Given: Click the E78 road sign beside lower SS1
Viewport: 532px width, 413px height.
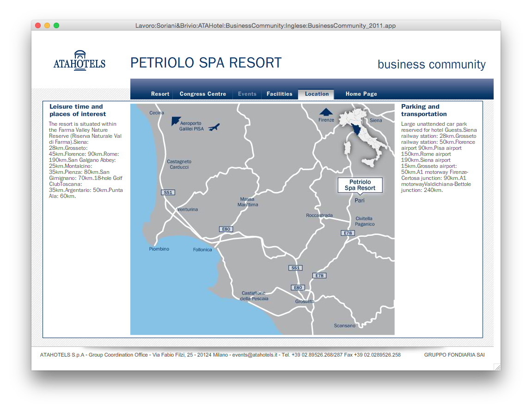Looking at the screenshot, I should (319, 276).
